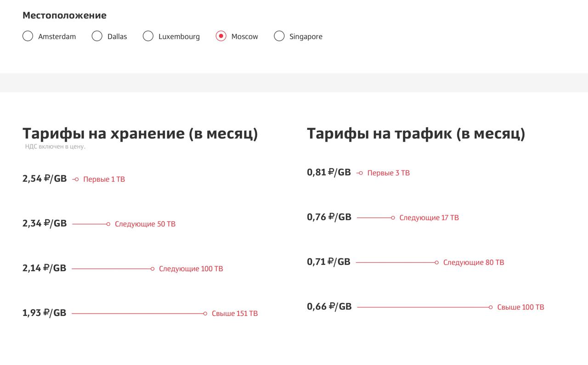Click the storage price '2,54 ₽/GB'
The image size is (588, 365).
pyautogui.click(x=45, y=179)
